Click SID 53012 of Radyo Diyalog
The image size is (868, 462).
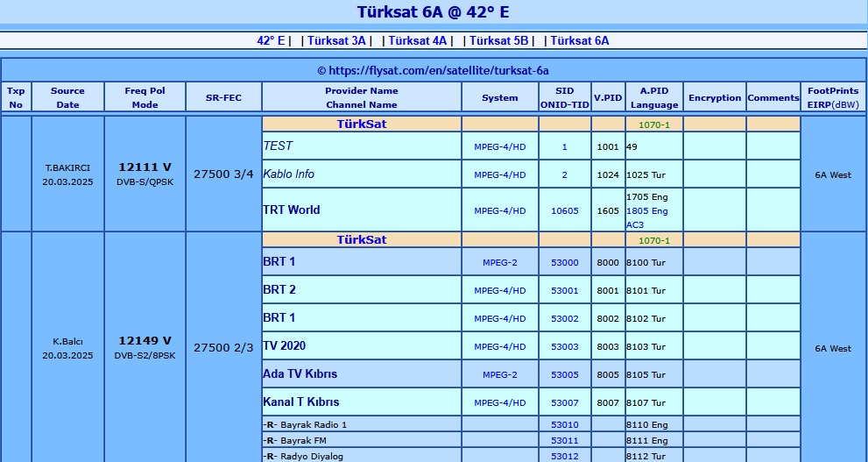click(x=565, y=457)
